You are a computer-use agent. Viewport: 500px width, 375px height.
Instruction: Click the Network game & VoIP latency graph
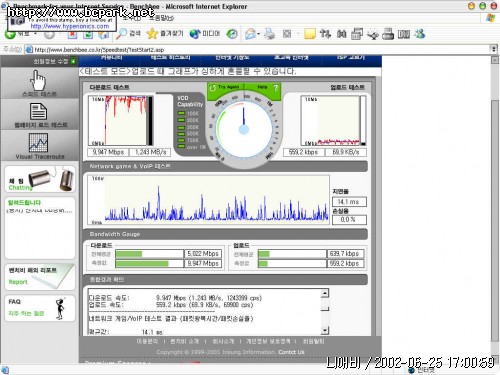pos(209,200)
